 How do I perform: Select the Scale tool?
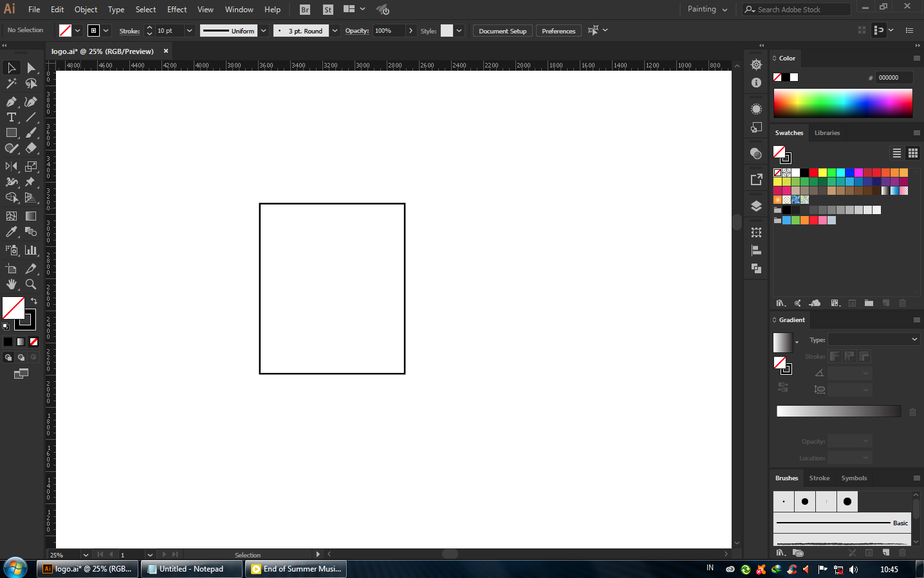coord(31,166)
